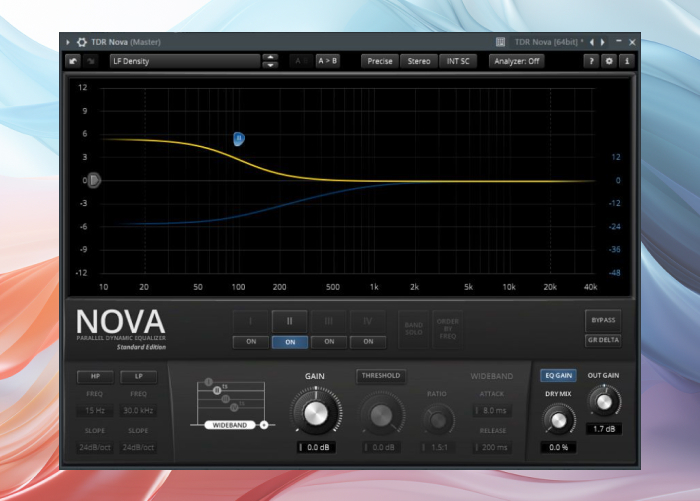
Task: Select band II button
Action: [289, 321]
